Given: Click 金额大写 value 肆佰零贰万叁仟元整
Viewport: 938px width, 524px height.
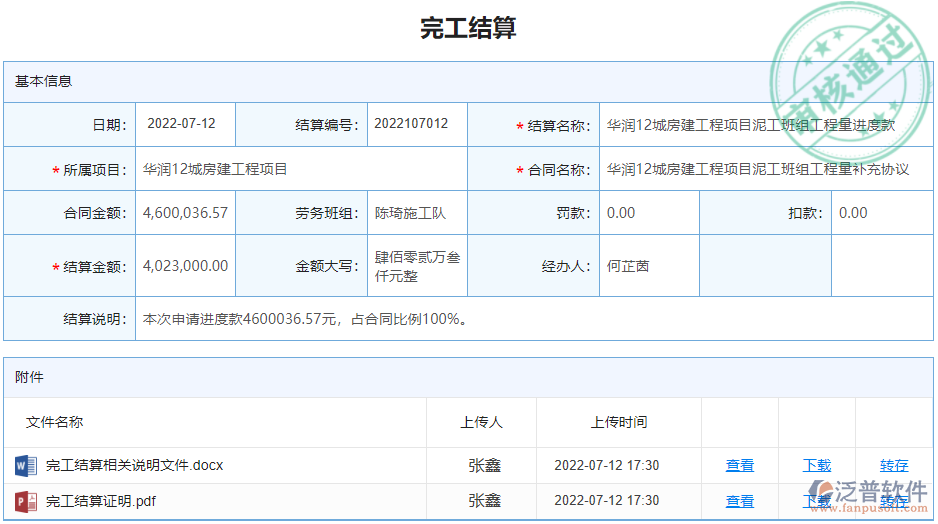Looking at the screenshot, I should click(x=417, y=266).
